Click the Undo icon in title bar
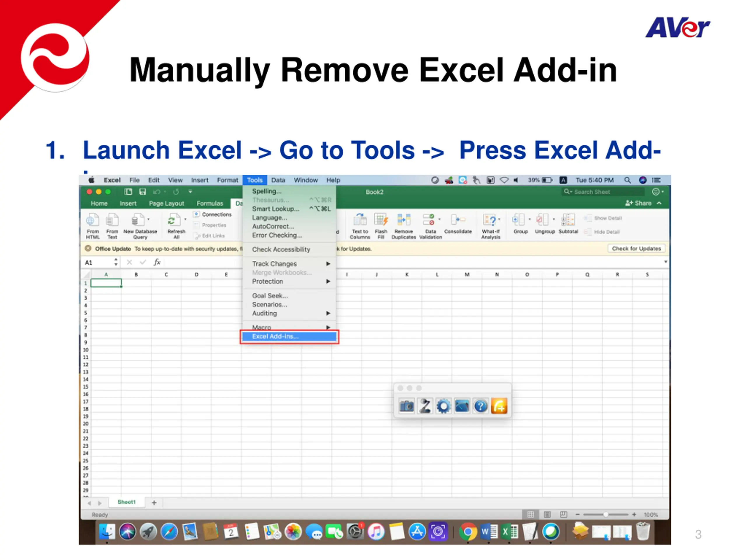747x560 pixels. [157, 192]
